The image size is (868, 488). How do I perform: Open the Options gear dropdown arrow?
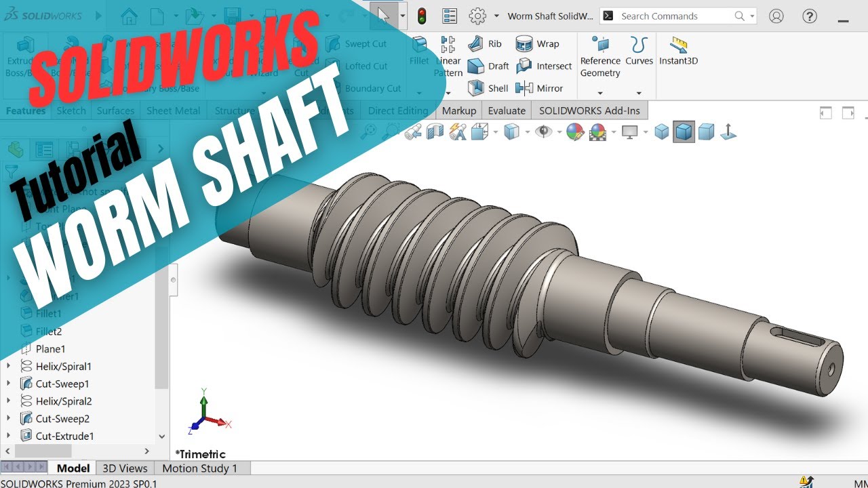[x=496, y=16]
